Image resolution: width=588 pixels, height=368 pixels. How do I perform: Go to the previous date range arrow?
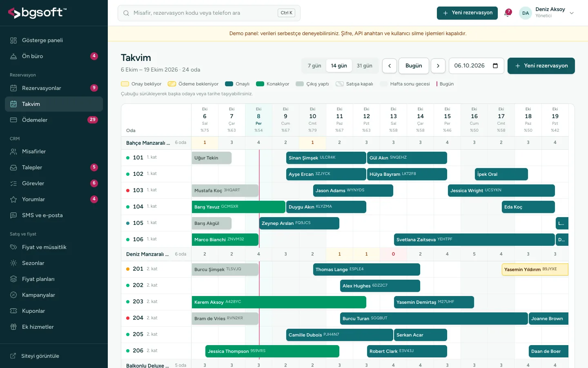point(390,66)
